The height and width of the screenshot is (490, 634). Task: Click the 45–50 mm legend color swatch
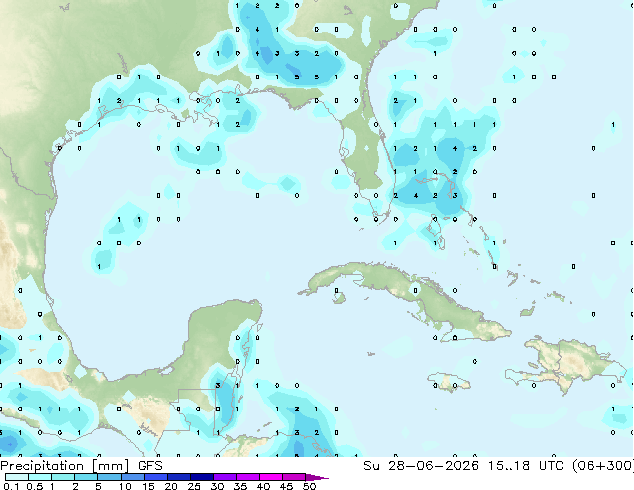(x=294, y=477)
